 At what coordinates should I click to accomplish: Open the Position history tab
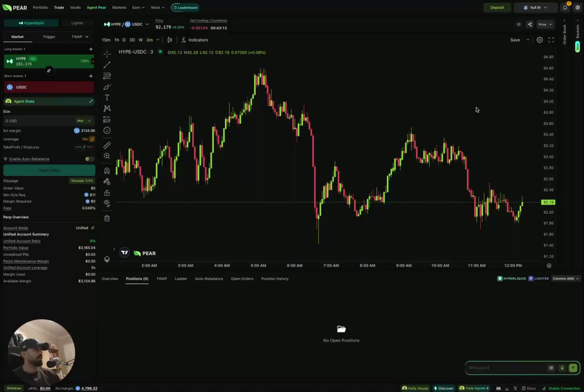(x=274, y=279)
